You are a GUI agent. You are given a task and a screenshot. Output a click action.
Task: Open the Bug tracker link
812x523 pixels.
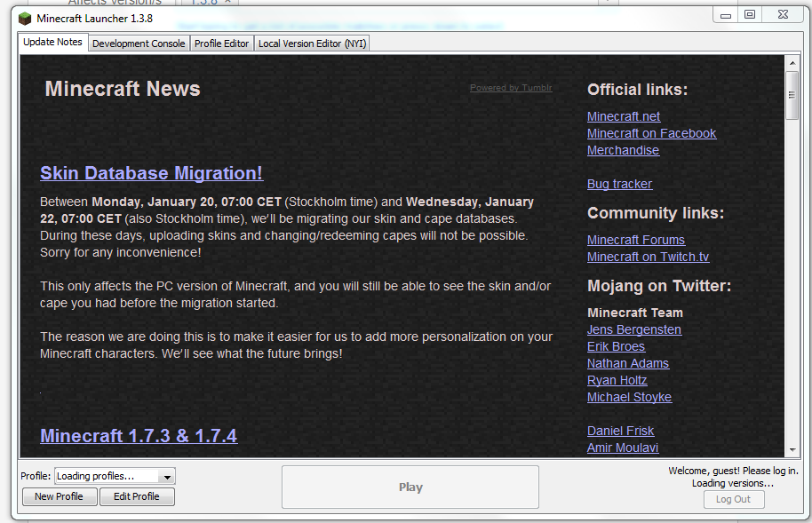point(619,184)
